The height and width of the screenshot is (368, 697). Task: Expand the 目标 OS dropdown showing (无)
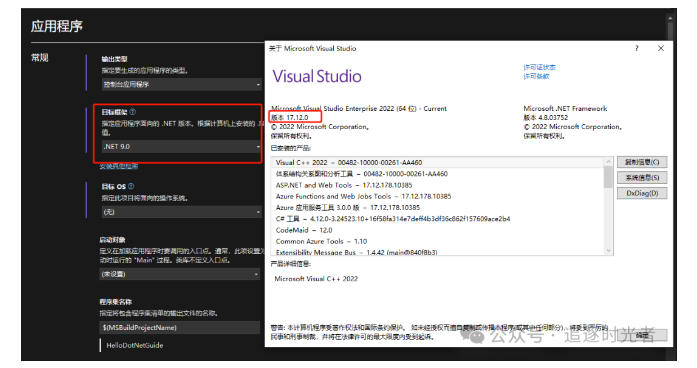(x=182, y=212)
